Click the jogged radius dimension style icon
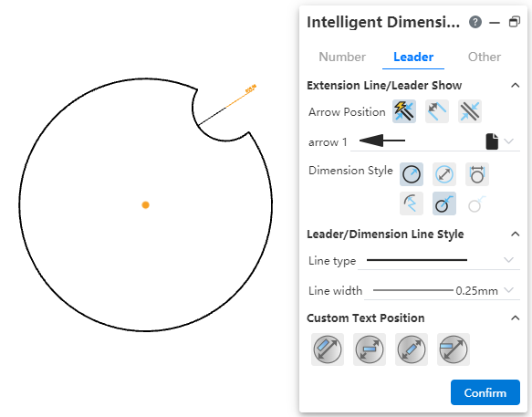The width and height of the screenshot is (532, 417). (412, 203)
